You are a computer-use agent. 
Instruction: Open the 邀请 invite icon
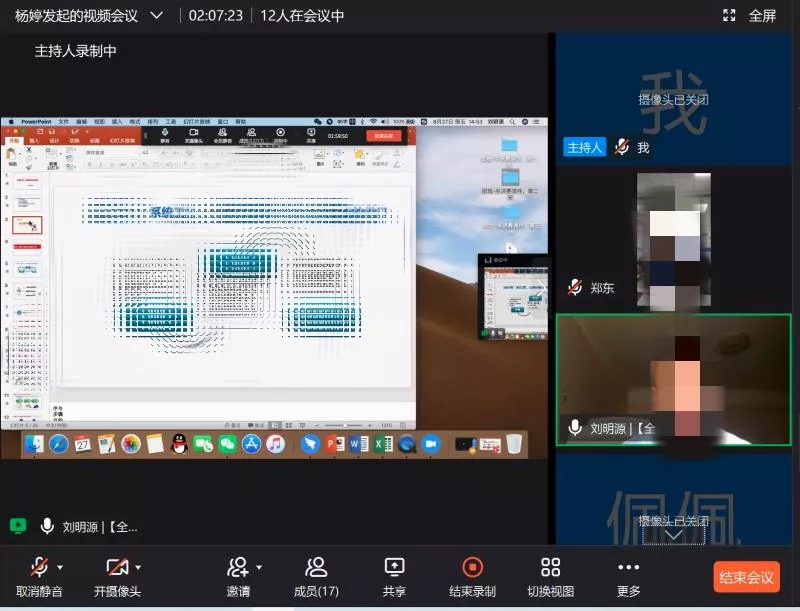pyautogui.click(x=237, y=568)
